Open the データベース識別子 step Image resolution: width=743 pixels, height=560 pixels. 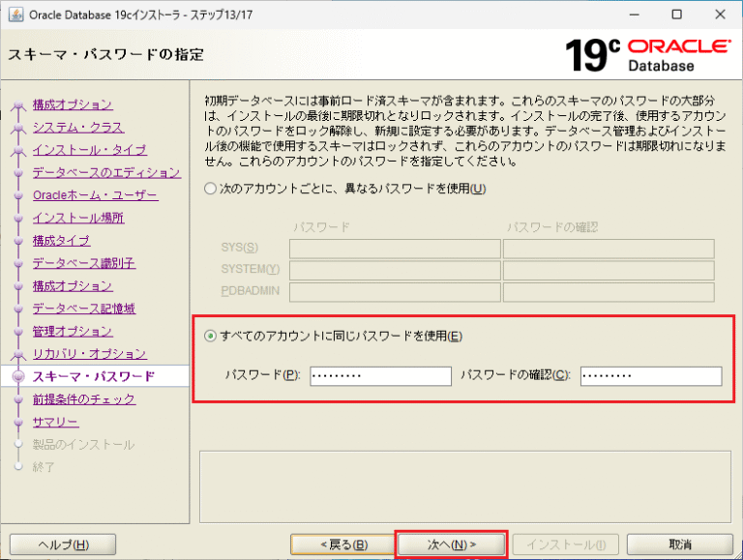tap(84, 263)
